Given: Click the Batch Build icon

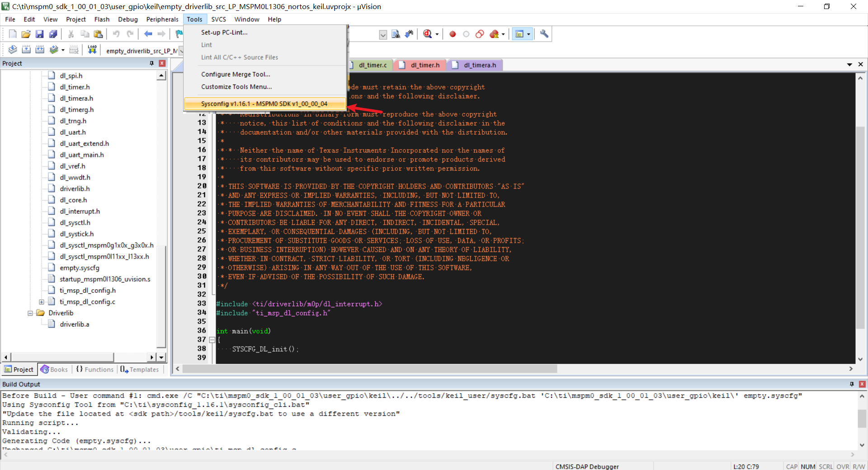Looking at the screenshot, I should tap(54, 50).
